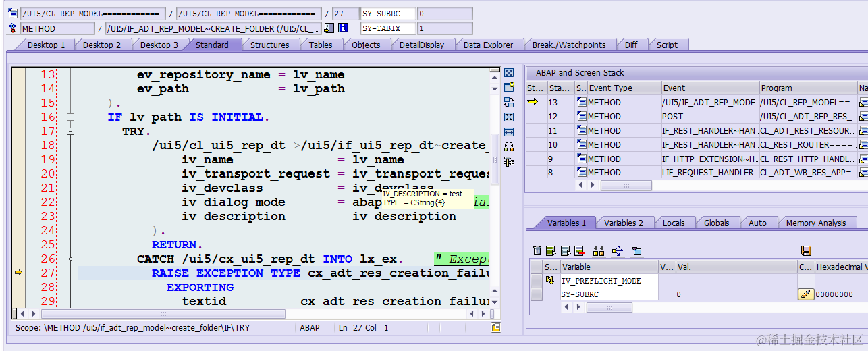Click the pencil change-value icon for SY-SUBRC

806,294
